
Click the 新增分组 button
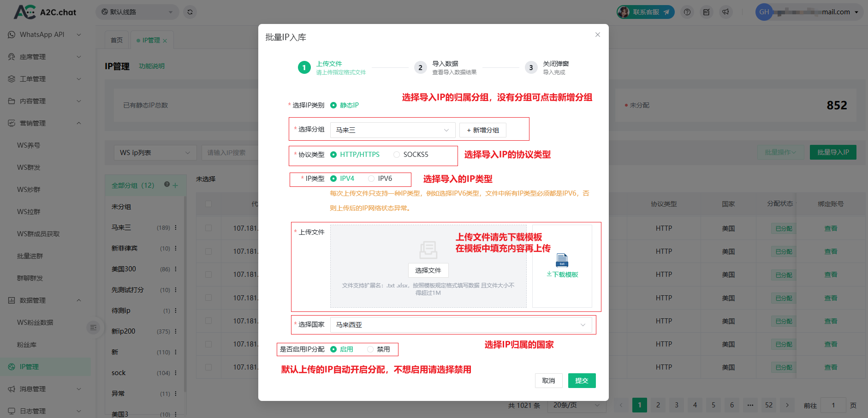click(x=482, y=130)
